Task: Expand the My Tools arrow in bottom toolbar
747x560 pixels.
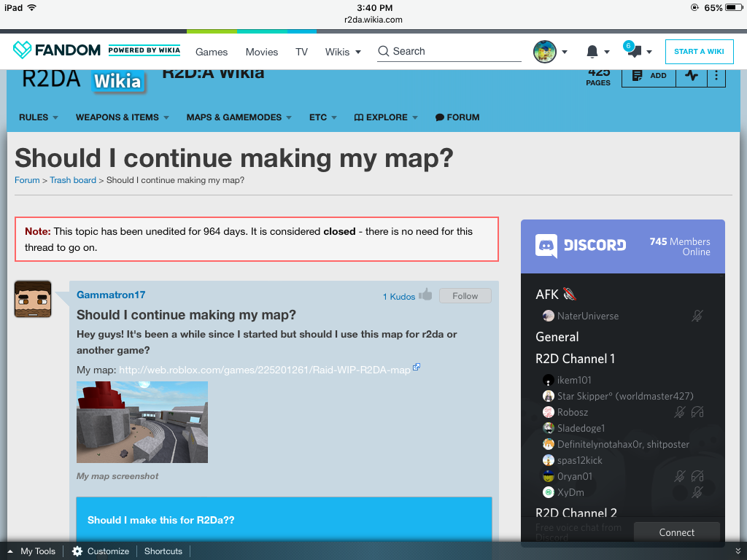Action: click(10, 551)
